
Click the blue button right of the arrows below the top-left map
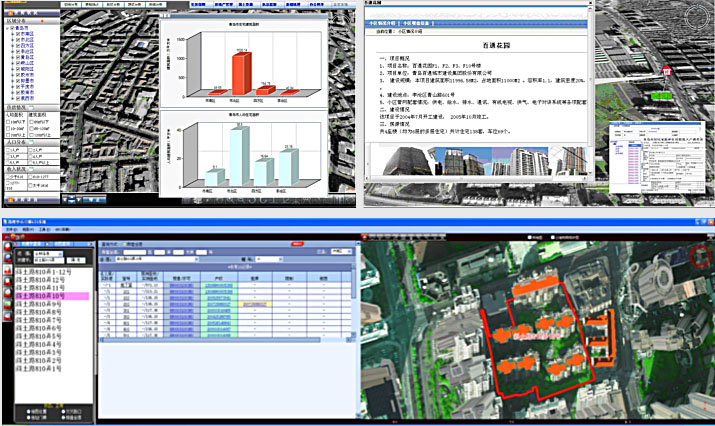(x=94, y=200)
